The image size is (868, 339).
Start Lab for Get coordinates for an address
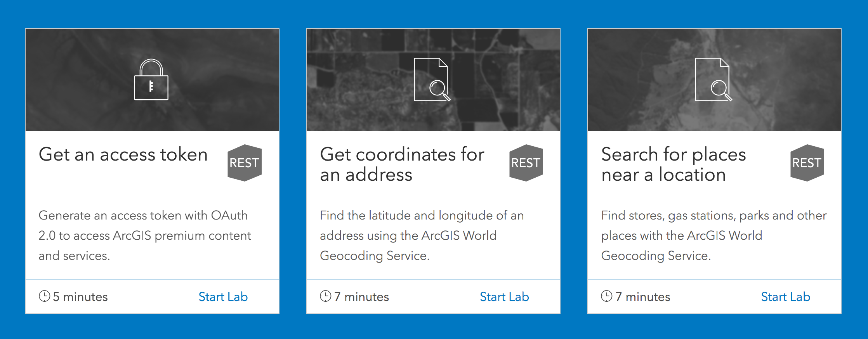[x=504, y=297]
